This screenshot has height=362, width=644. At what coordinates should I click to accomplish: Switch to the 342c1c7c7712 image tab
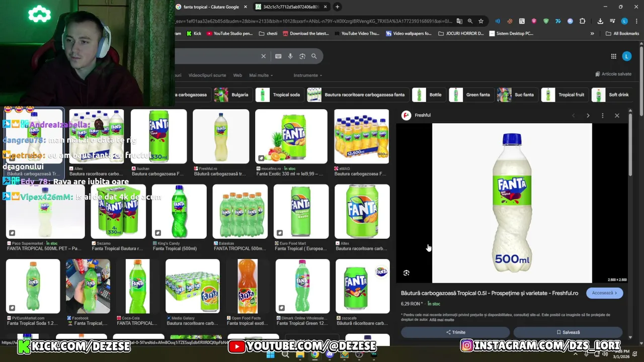pos(291,7)
